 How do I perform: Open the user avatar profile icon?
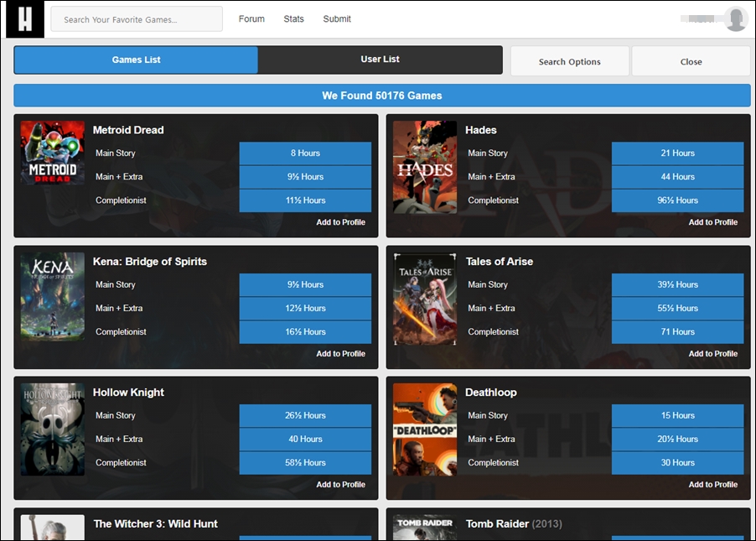coord(735,19)
